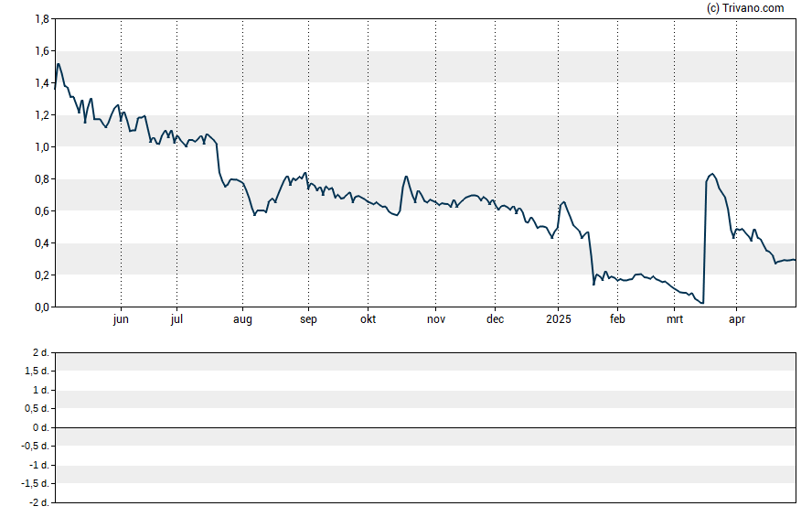
Task: Click the 'jul' month label
Action: tap(176, 319)
